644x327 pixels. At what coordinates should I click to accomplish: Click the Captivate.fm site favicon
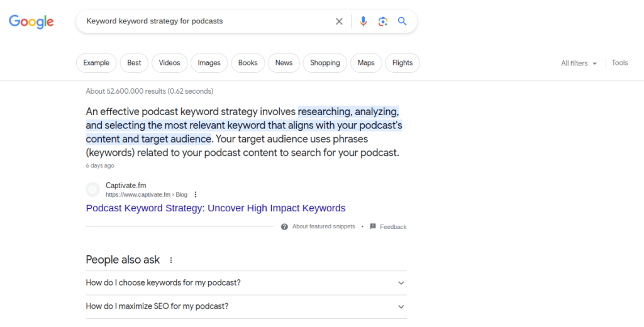pyautogui.click(x=93, y=190)
